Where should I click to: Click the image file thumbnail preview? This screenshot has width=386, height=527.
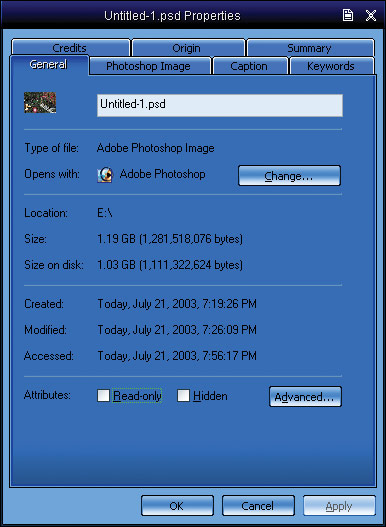[x=40, y=103]
